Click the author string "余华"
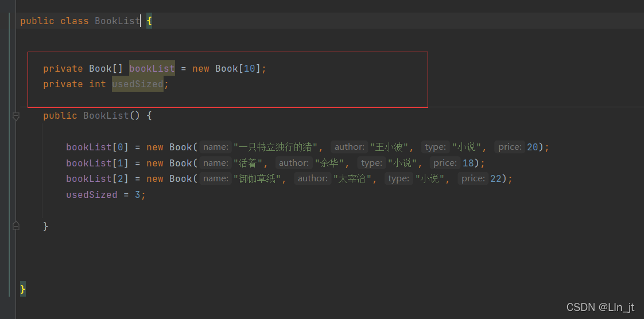This screenshot has height=319, width=644. pyautogui.click(x=329, y=163)
